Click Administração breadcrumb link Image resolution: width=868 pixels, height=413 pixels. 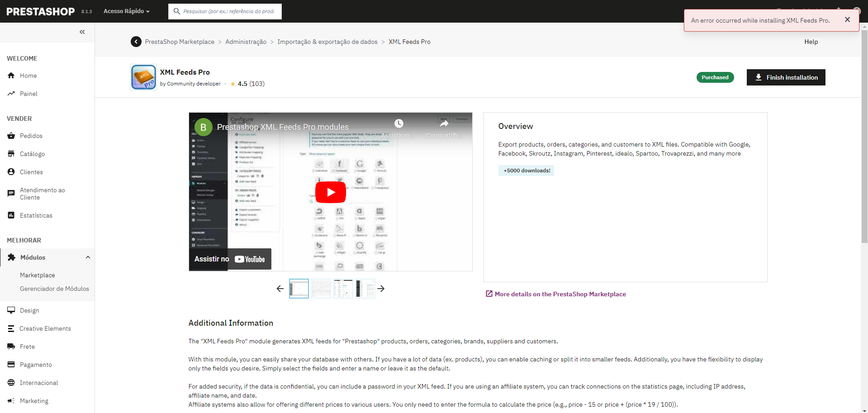246,42
